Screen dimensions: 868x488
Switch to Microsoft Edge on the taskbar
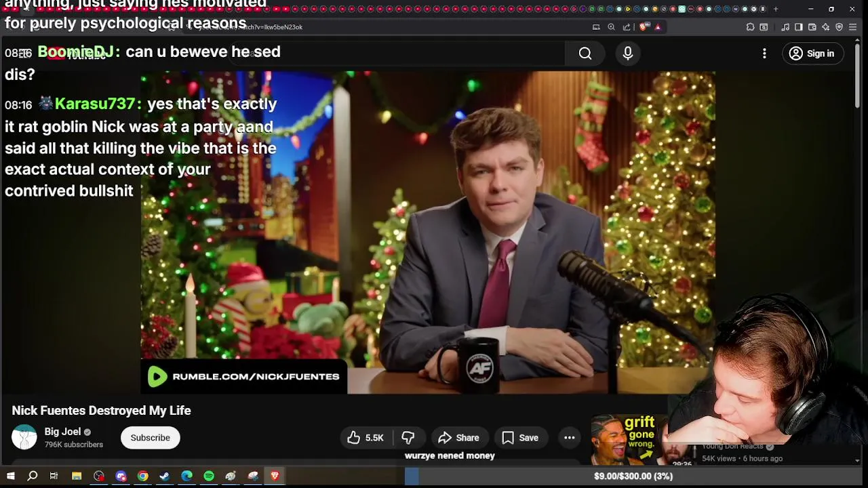point(186,476)
